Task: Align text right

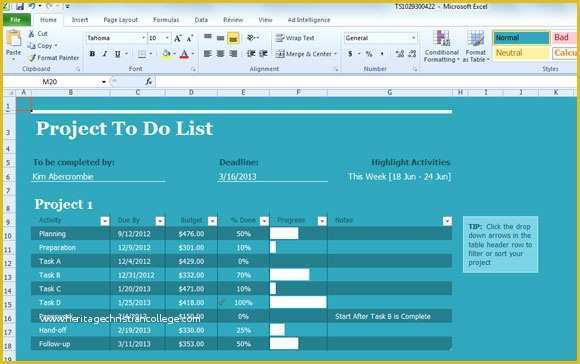Action: click(x=233, y=54)
